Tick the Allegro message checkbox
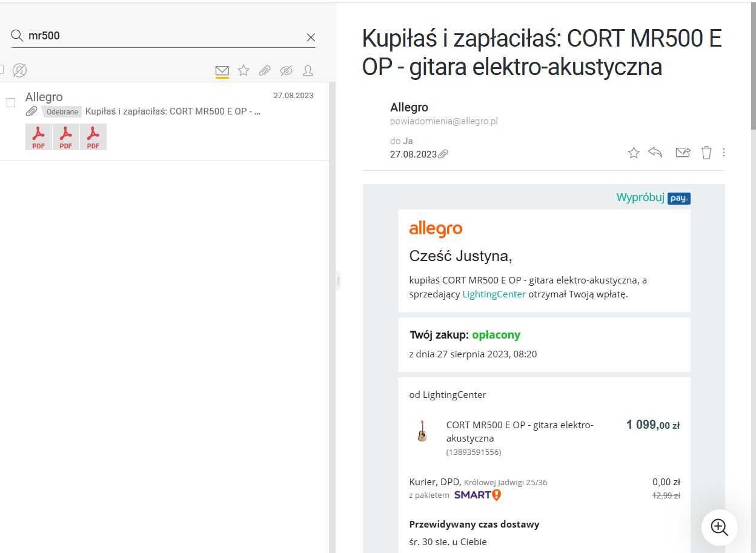 click(11, 102)
